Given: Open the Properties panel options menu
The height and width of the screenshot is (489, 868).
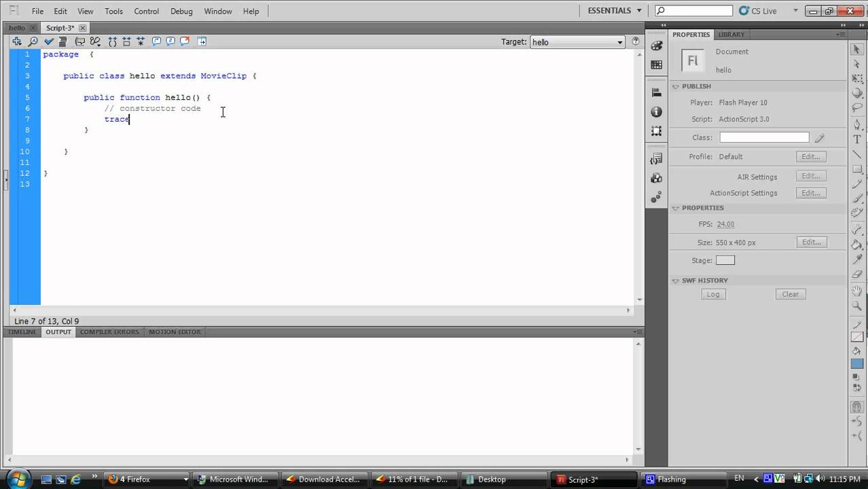Looking at the screenshot, I should click(x=842, y=35).
